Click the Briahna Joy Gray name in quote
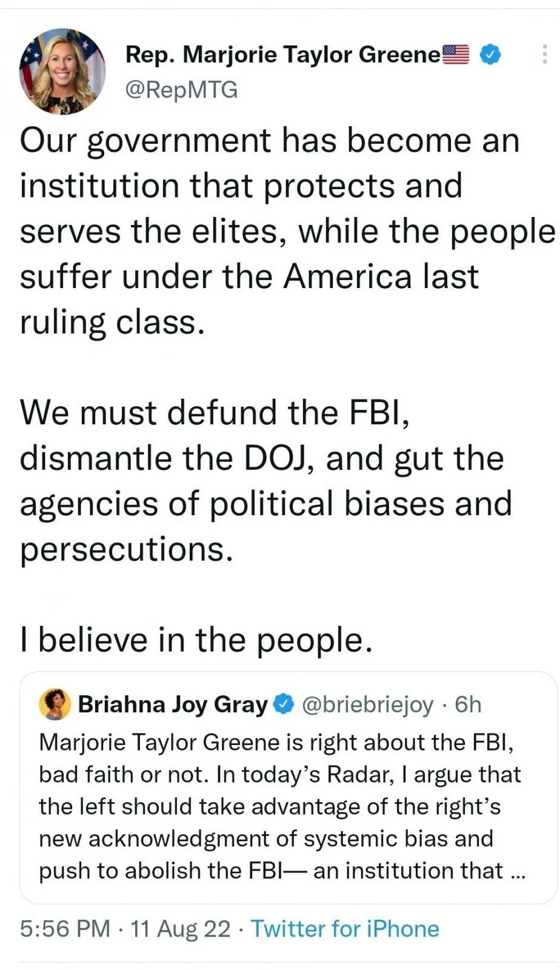 point(173,704)
